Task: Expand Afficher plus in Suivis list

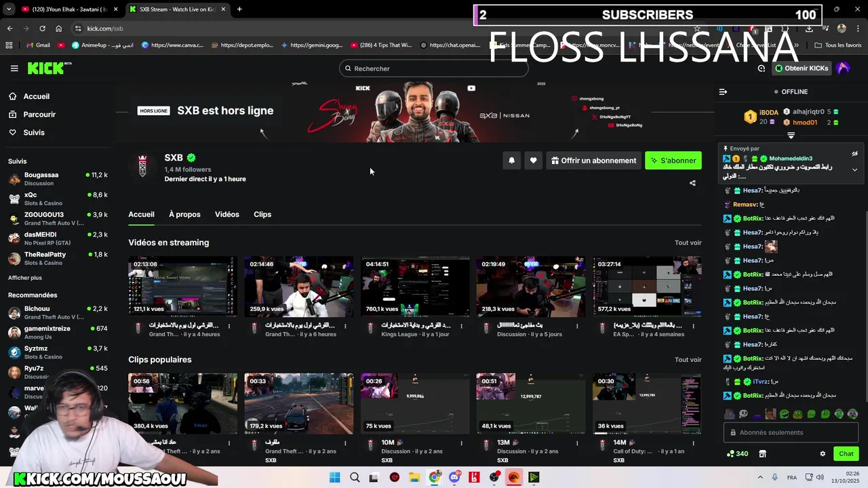Action: coord(24,278)
